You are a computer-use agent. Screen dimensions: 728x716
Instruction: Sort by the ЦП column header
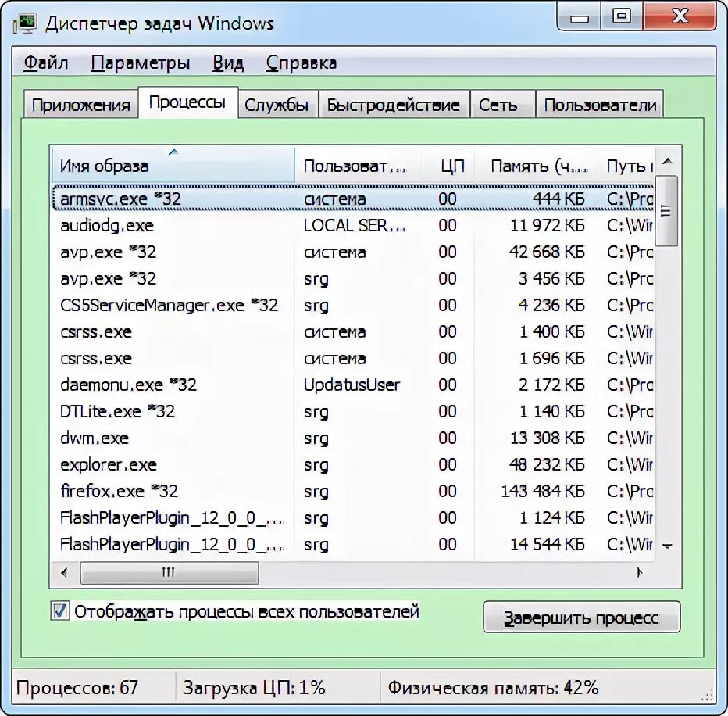click(448, 164)
